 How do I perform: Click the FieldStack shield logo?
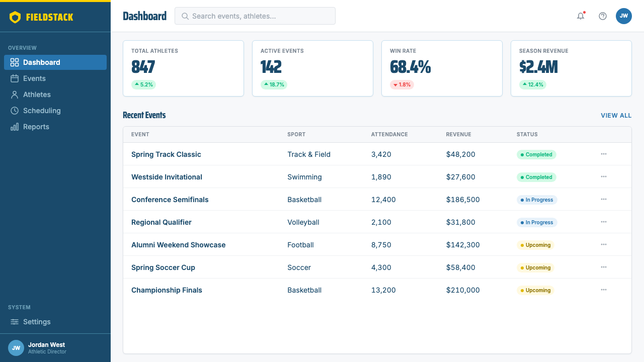click(15, 17)
